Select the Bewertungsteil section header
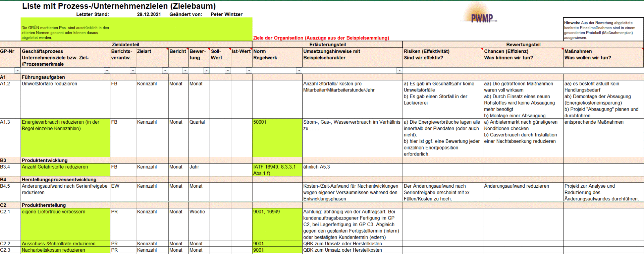This screenshot has width=644, height=254. coord(523,45)
